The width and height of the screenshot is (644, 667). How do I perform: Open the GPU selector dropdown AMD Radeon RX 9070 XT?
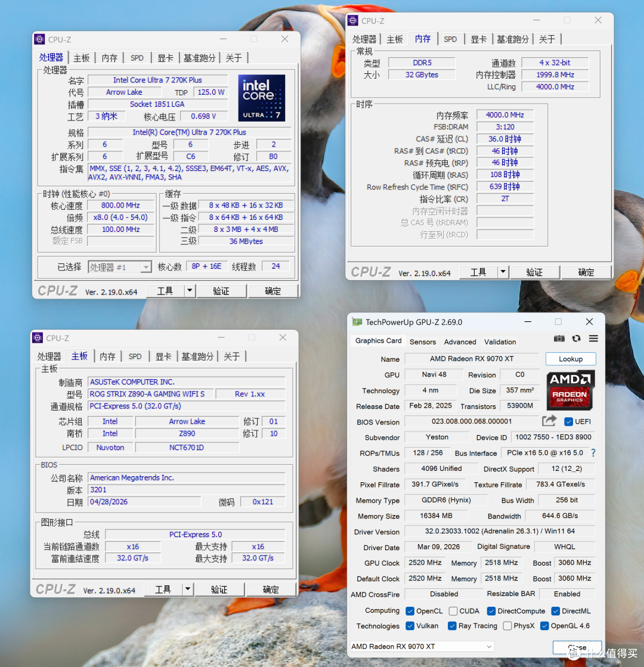[x=422, y=647]
